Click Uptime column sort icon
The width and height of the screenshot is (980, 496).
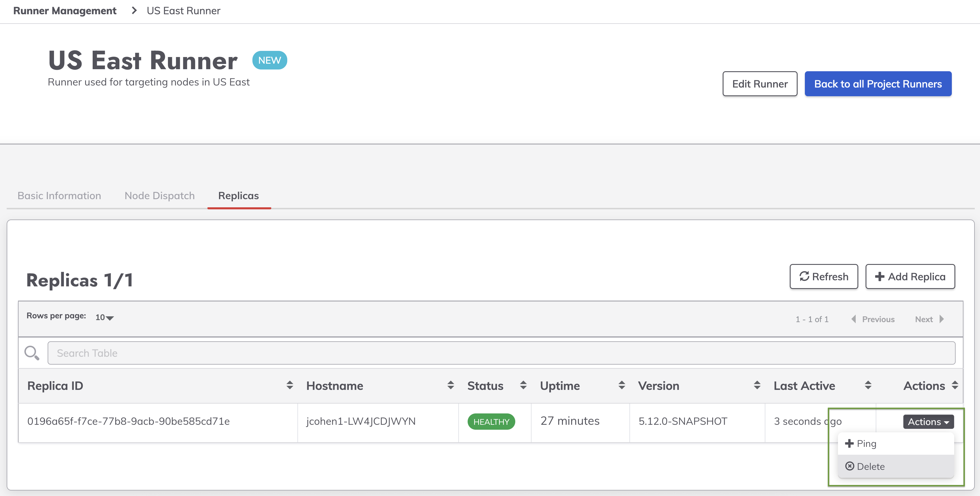point(622,385)
